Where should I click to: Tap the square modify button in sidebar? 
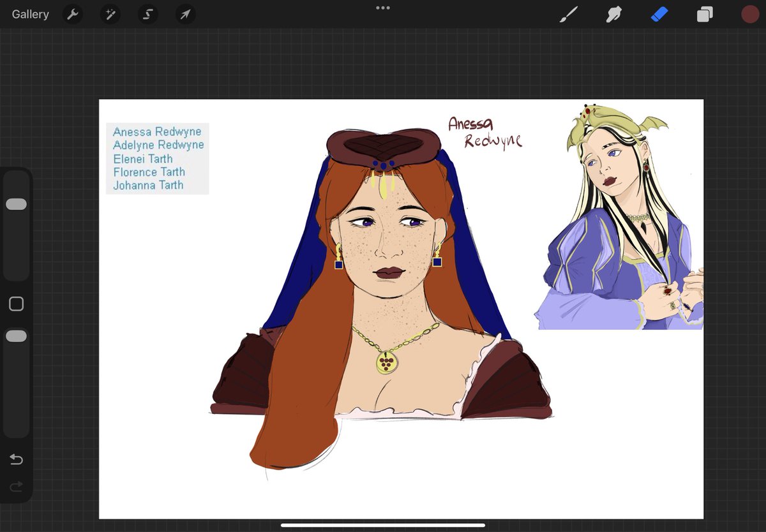coord(17,304)
